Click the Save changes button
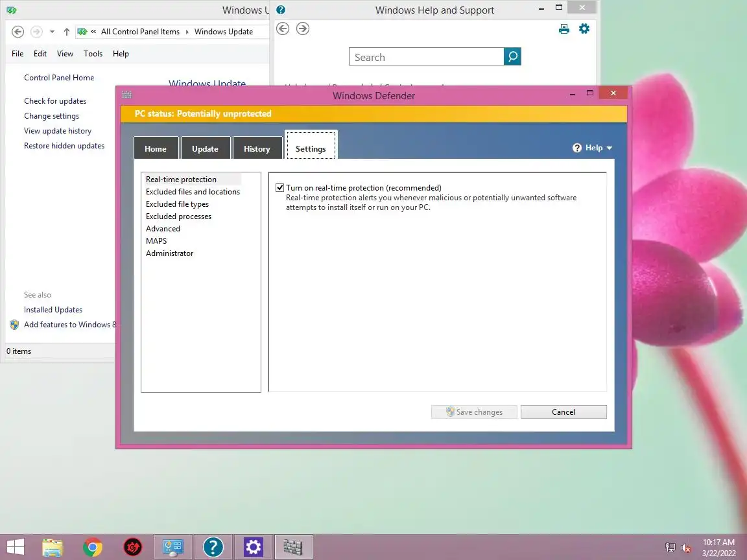Viewport: 747px width, 560px height. coord(474,412)
